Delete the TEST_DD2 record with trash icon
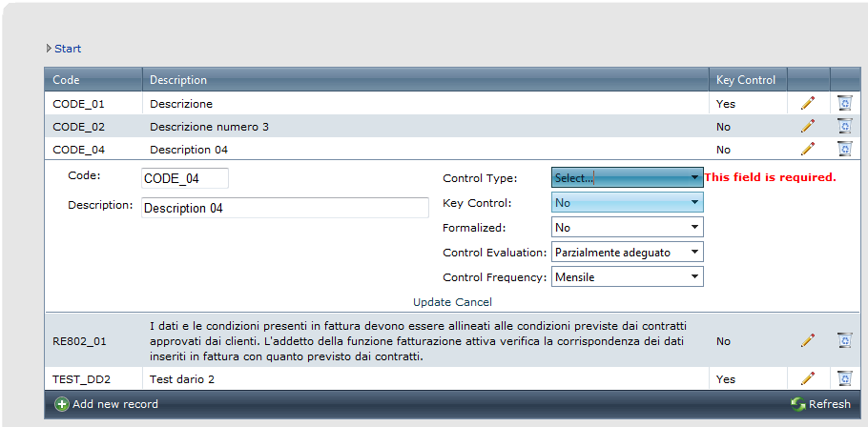 point(845,378)
